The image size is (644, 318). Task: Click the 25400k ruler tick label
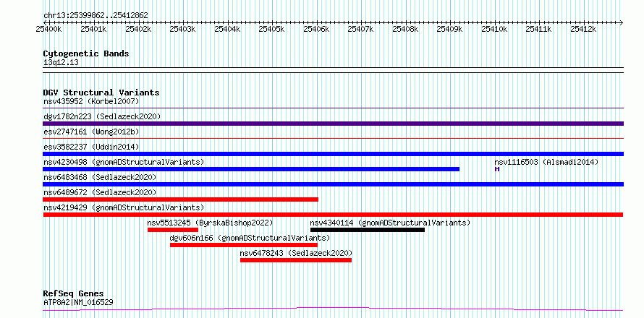[48, 29]
